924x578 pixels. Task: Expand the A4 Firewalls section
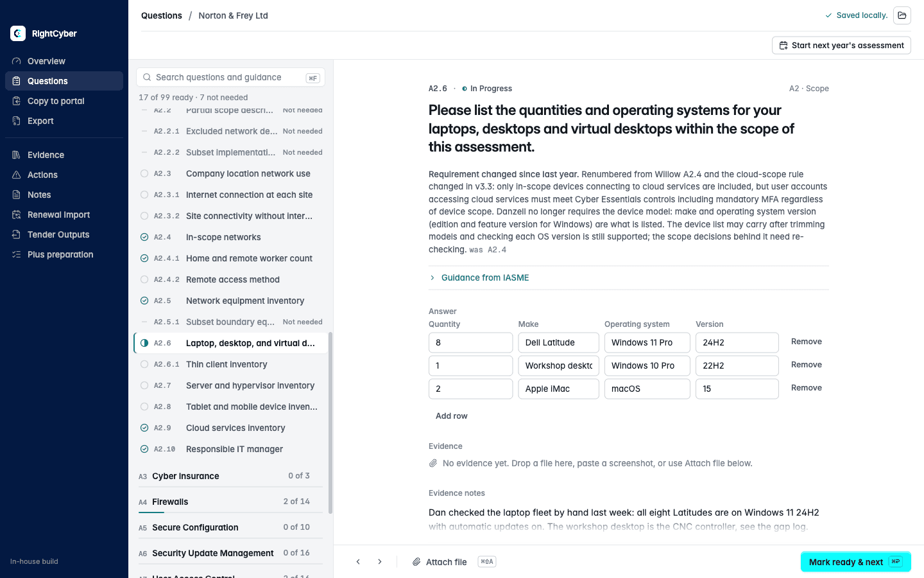[230, 502]
